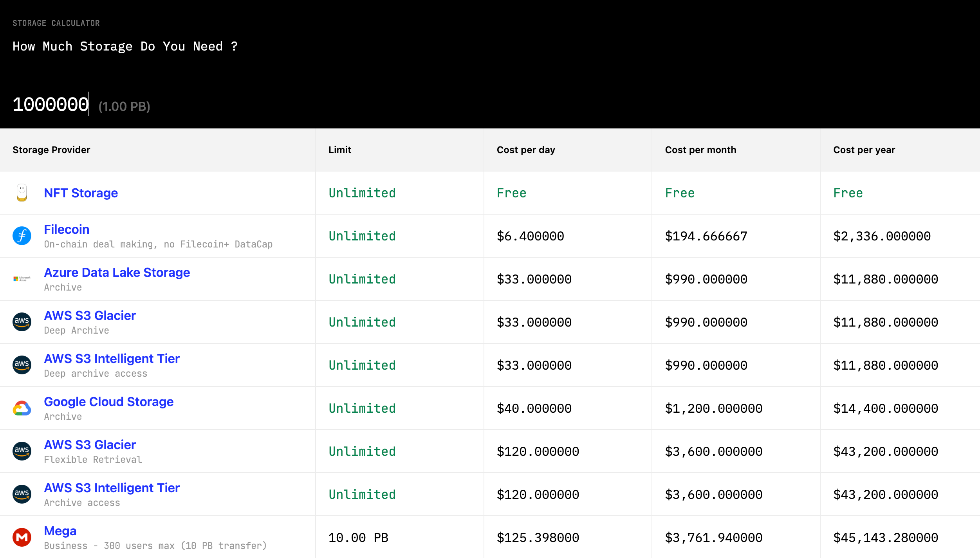
Task: Click Filecoin's $6.400000 daily cost
Action: pyautogui.click(x=530, y=236)
